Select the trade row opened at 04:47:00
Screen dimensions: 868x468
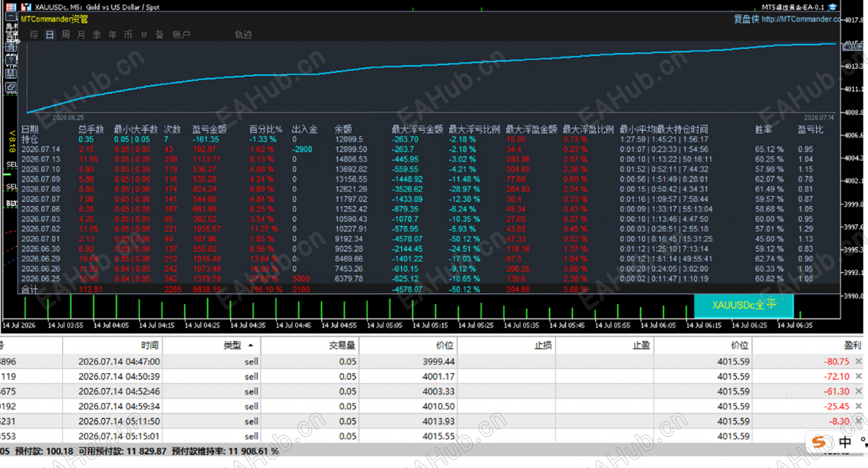[x=431, y=361]
